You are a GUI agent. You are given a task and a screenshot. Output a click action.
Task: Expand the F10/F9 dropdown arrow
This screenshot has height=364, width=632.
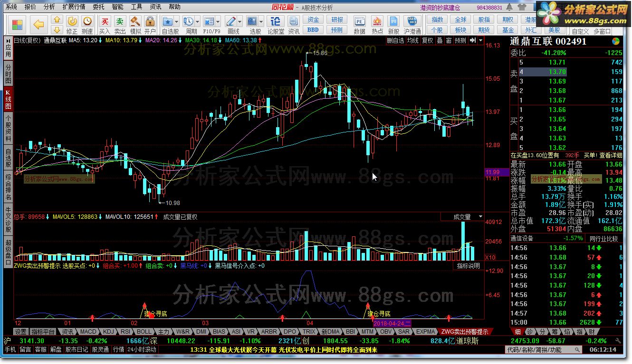coord(218,22)
